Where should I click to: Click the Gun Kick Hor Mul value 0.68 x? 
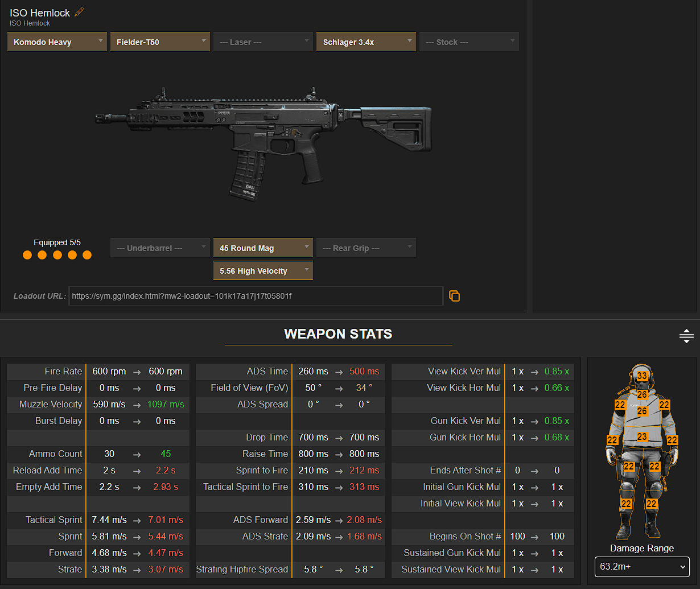tap(557, 437)
